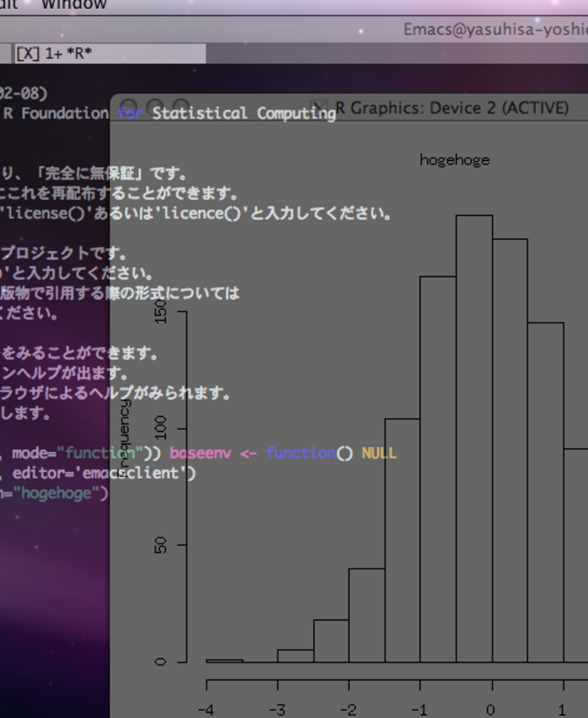The image size is (588, 718).
Task: Click the "R Foundation" text in Emacs buffer
Action: coord(56,113)
